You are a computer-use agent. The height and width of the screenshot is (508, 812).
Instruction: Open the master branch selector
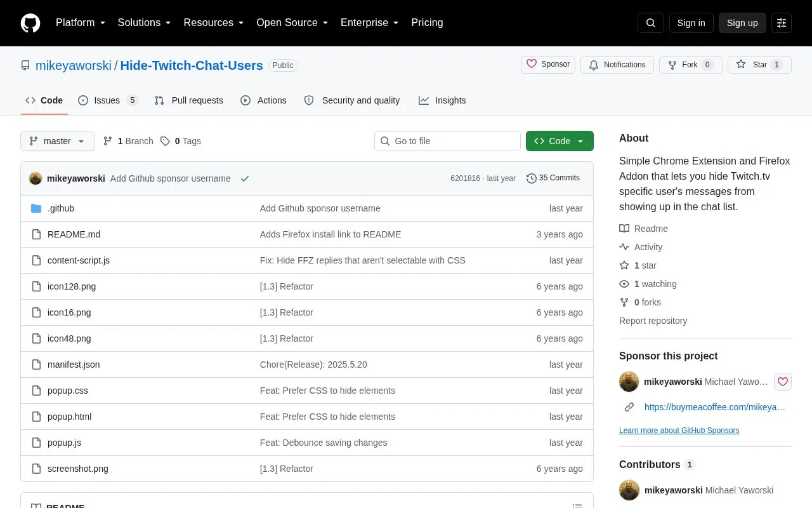pyautogui.click(x=57, y=141)
